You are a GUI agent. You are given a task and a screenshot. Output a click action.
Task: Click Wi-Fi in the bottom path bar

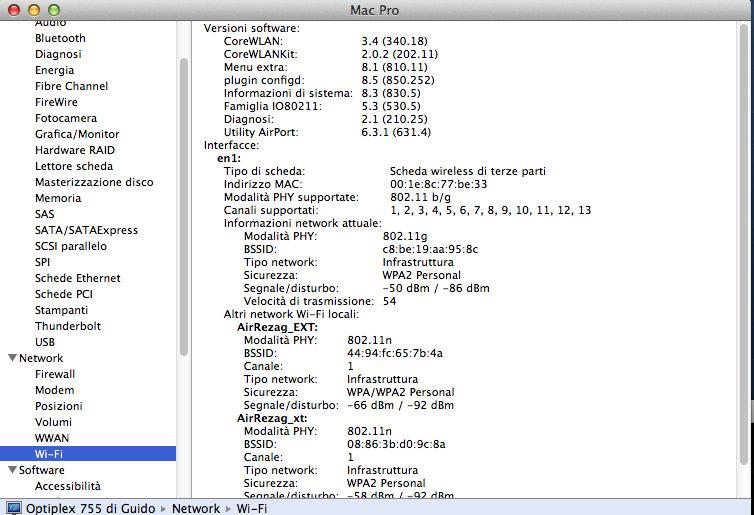click(251, 508)
